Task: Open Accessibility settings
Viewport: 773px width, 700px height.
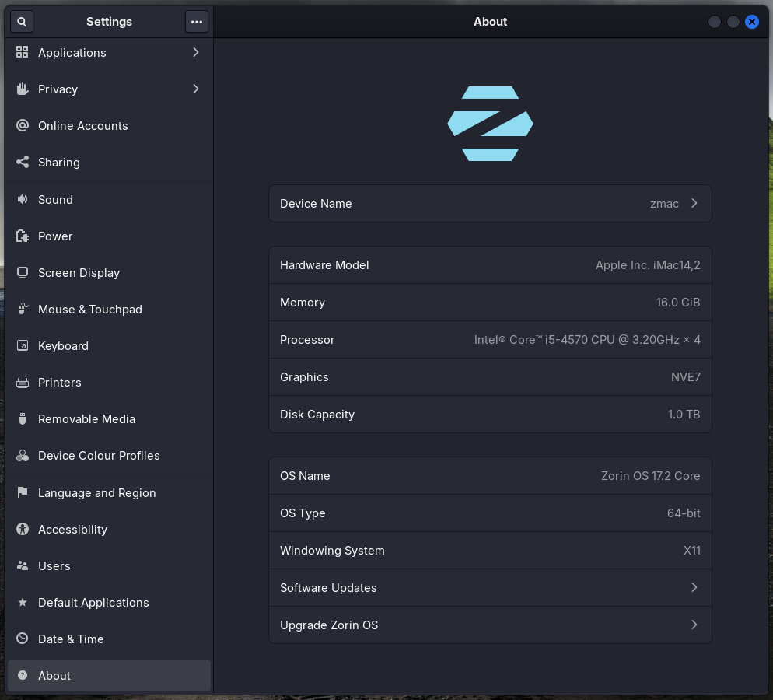Action: pos(109,529)
